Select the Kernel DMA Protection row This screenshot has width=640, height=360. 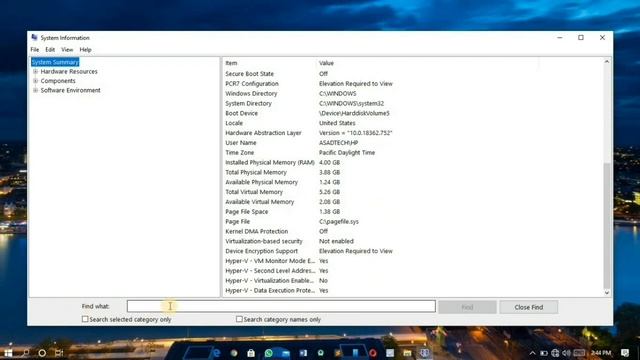click(413, 231)
